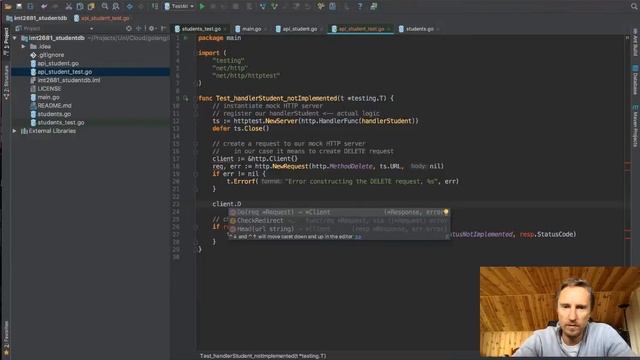Expand the .idea folder

tap(24, 47)
